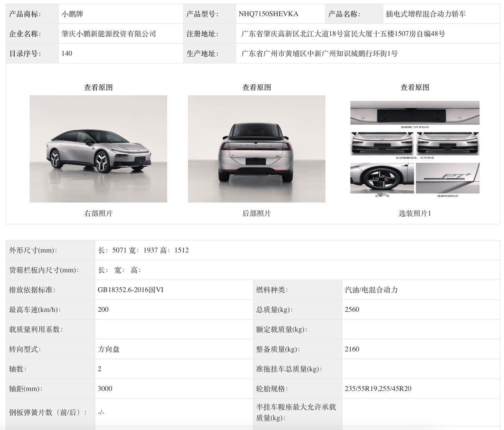Click the 右部照片 caption
504x430 pixels.
tap(98, 213)
